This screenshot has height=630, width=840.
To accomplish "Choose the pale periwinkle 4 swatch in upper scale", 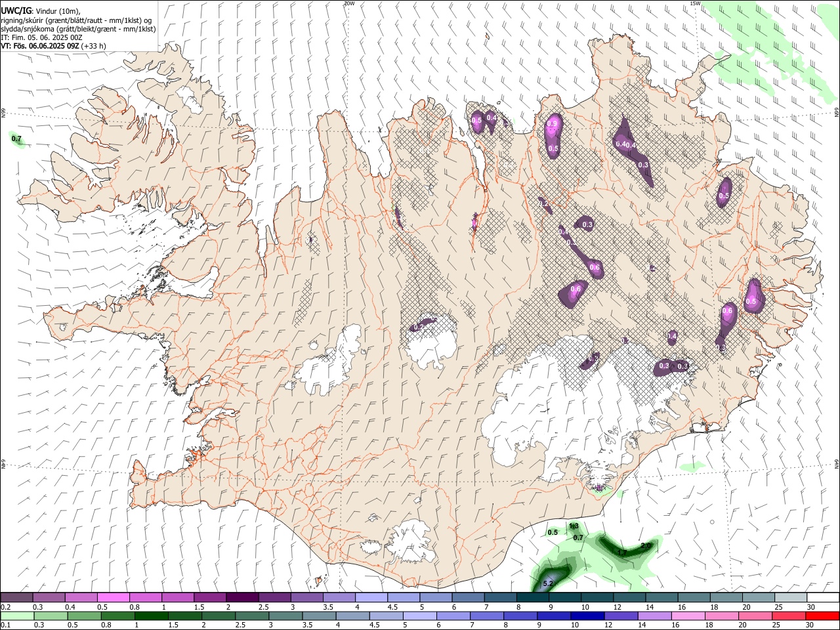I will pyautogui.click(x=371, y=597).
